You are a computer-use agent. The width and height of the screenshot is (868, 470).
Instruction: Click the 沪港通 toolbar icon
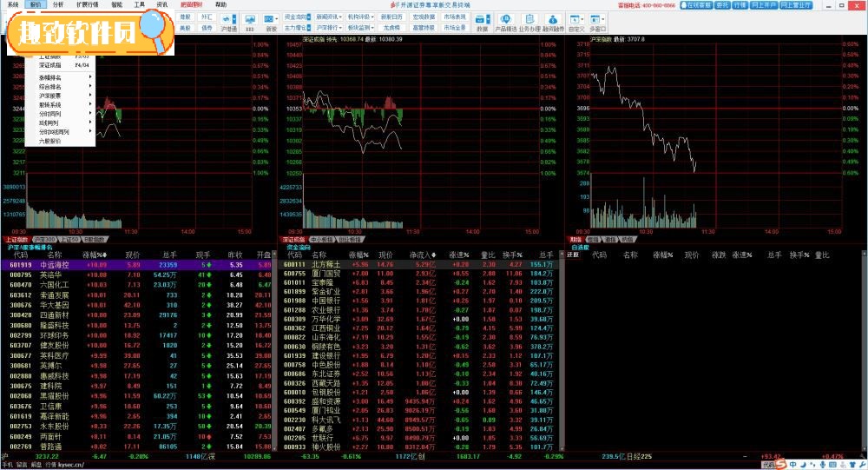(x=228, y=21)
